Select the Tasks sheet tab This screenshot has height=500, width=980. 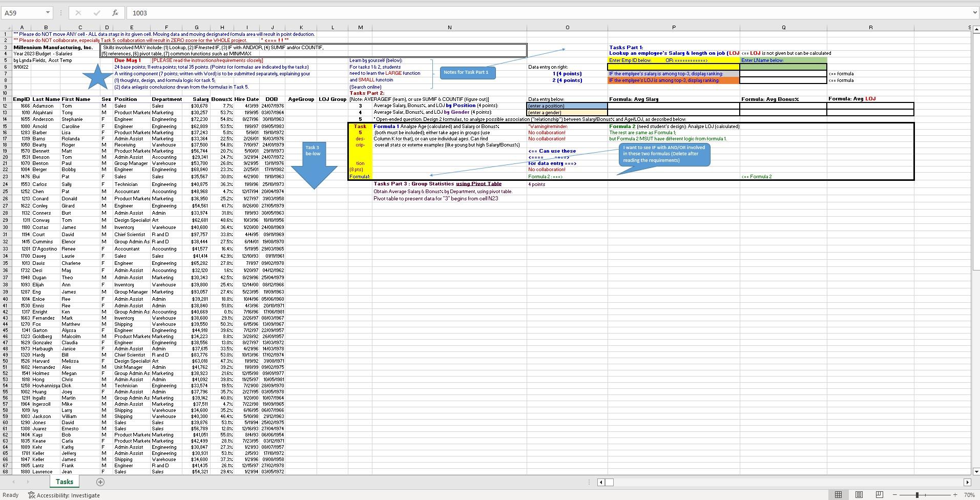[x=64, y=482]
